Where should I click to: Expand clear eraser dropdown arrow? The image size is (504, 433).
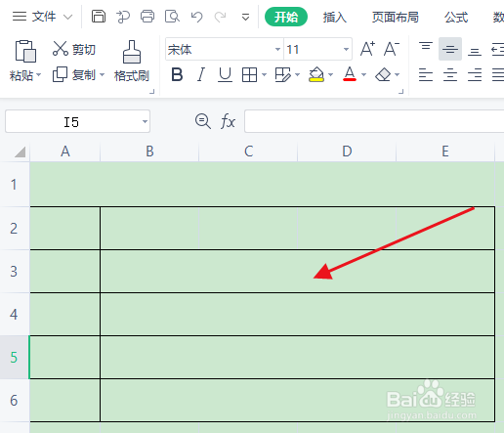click(398, 75)
